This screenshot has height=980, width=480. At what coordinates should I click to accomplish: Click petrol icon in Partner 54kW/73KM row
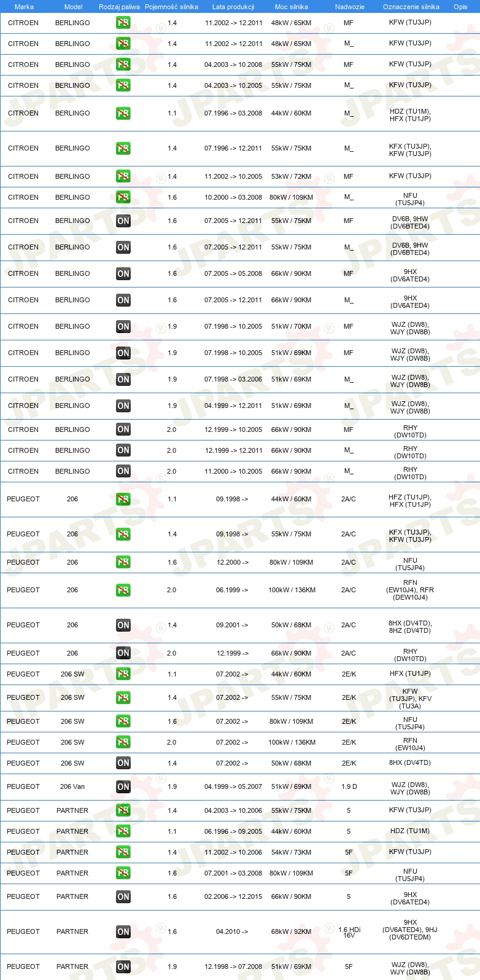point(123,852)
